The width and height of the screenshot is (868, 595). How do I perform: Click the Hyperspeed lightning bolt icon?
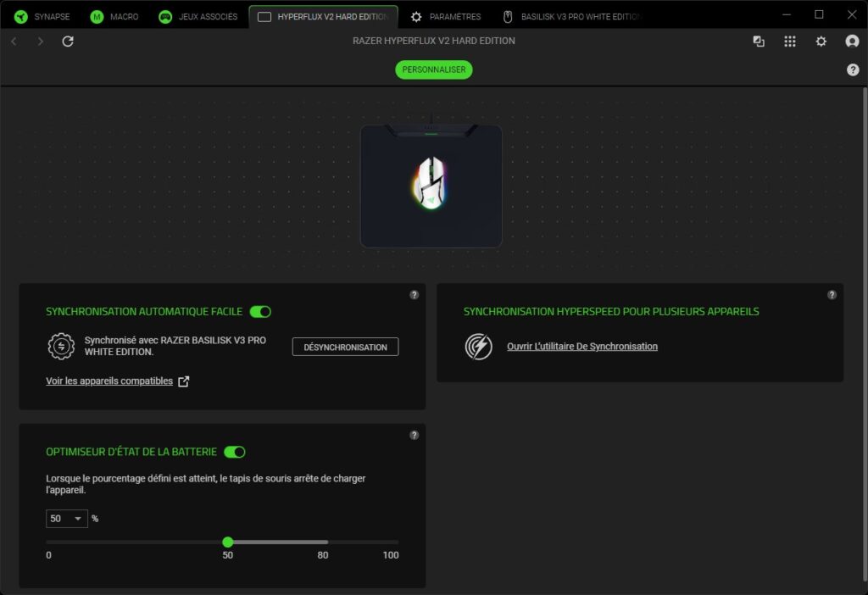479,347
